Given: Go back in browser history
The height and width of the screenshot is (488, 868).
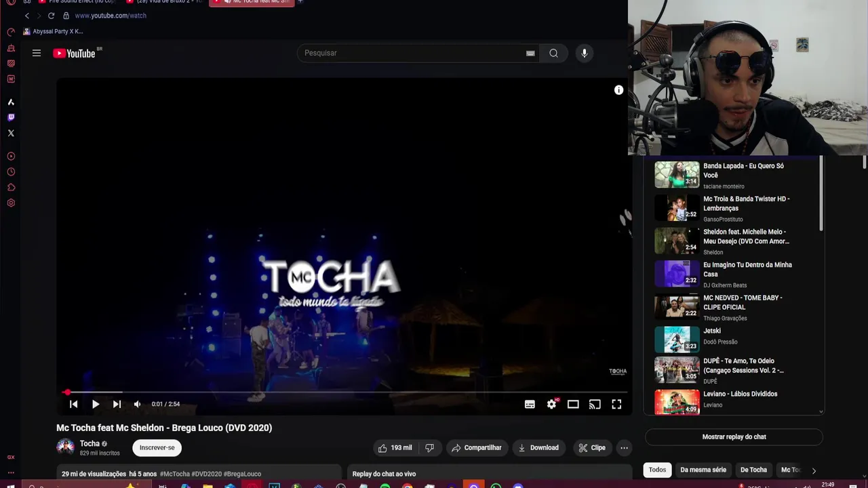Looking at the screenshot, I should [27, 16].
